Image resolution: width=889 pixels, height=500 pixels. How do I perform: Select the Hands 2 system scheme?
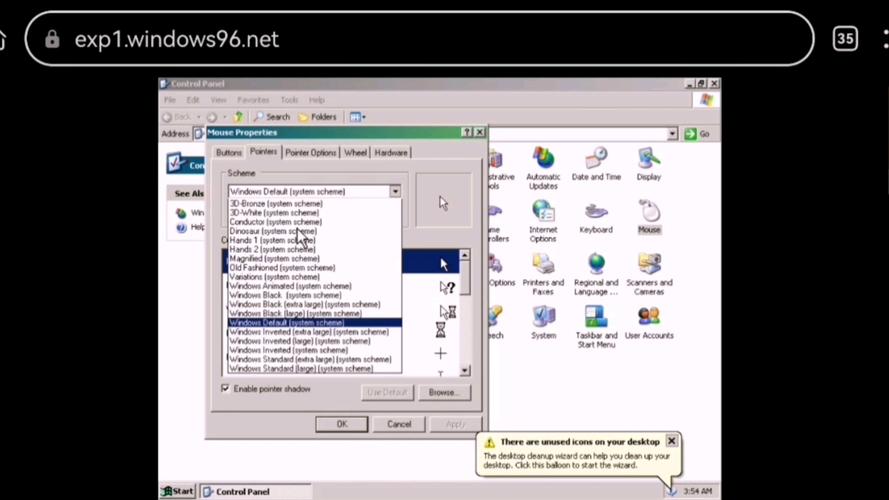pyautogui.click(x=315, y=249)
